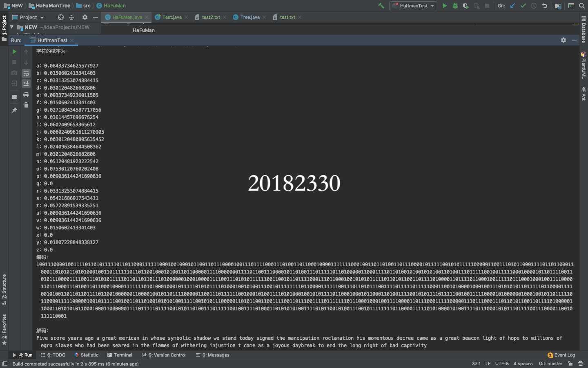Toggle the 2: Favorites side panel

pyautogui.click(x=4, y=330)
